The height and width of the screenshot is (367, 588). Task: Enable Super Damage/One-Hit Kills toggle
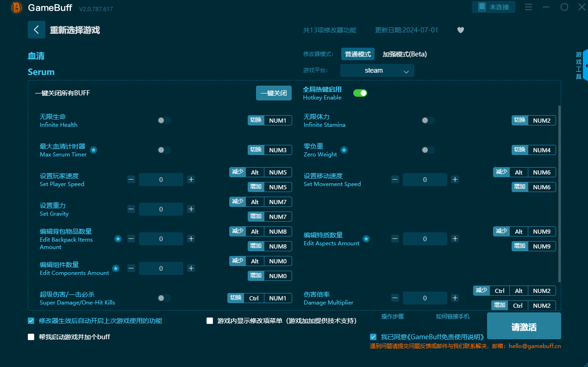164,298
